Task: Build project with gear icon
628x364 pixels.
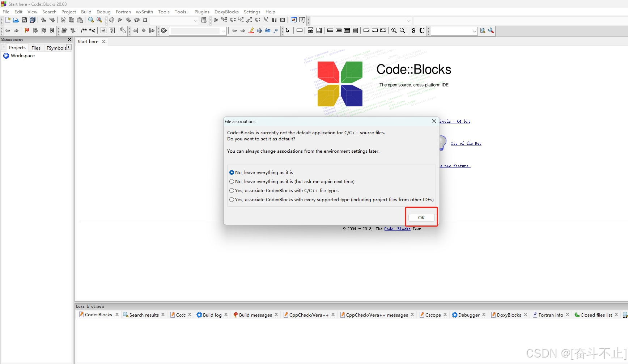Action: tap(112, 20)
